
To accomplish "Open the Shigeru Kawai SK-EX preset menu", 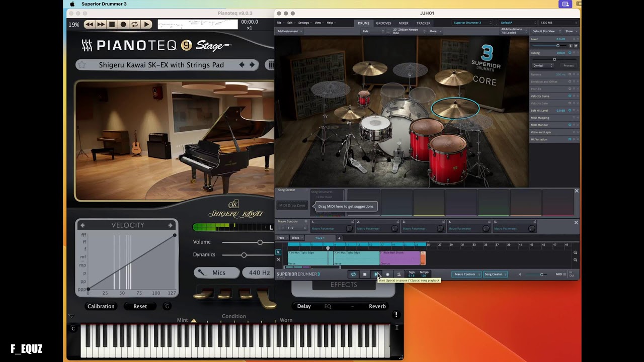I will point(161,65).
